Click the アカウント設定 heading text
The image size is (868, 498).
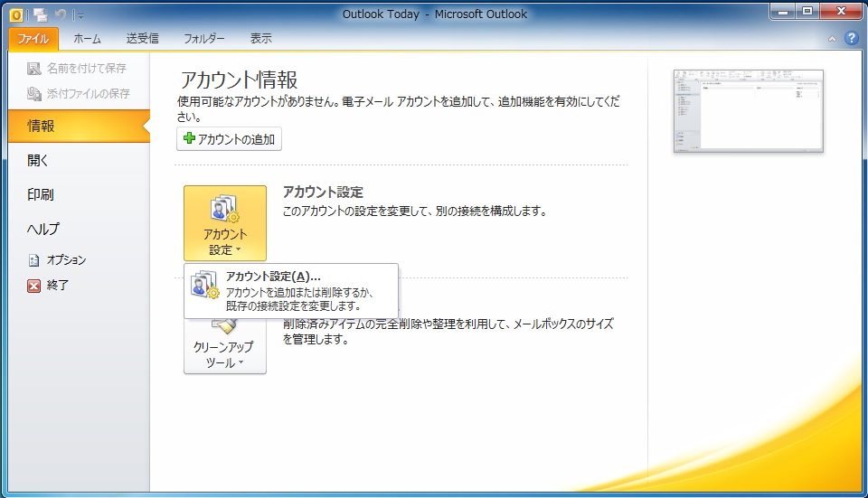coord(323,192)
